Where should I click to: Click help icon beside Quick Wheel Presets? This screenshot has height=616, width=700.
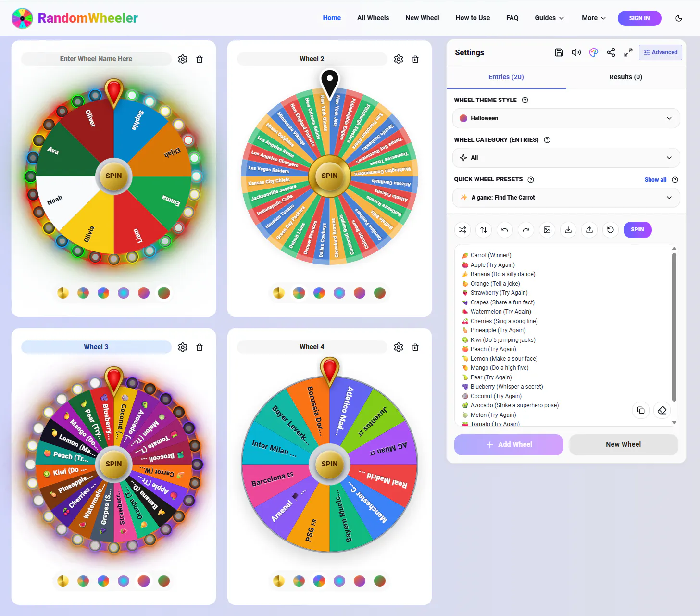[531, 180]
